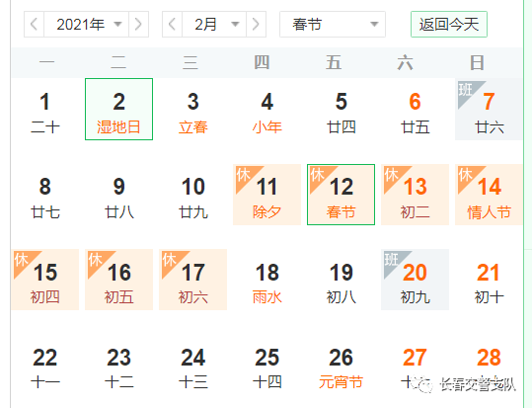Image resolution: width=532 pixels, height=408 pixels.
Task: Select February 13 (初二)
Action: [415, 195]
